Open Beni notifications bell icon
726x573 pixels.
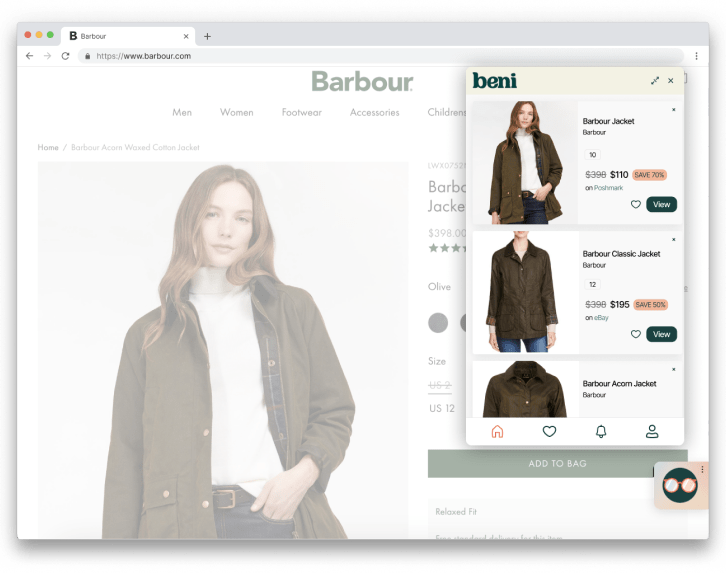[x=601, y=431]
